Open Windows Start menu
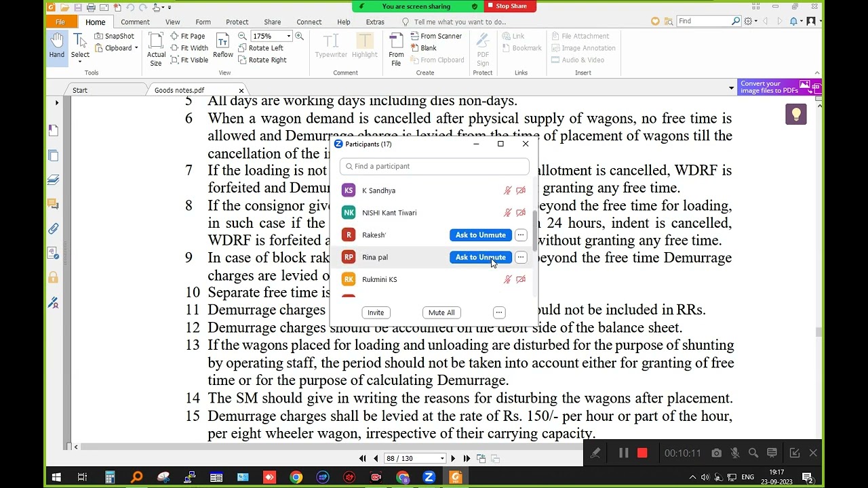The width and height of the screenshot is (868, 488). 56,477
